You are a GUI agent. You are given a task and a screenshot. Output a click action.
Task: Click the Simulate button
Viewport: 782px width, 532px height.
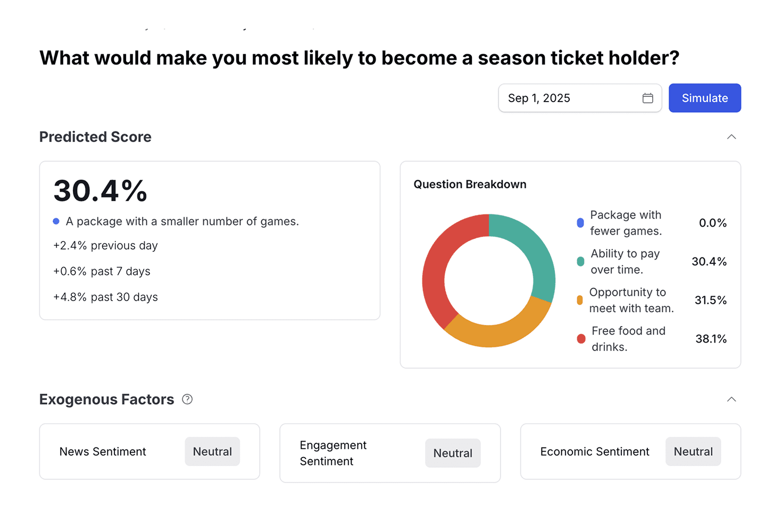704,98
